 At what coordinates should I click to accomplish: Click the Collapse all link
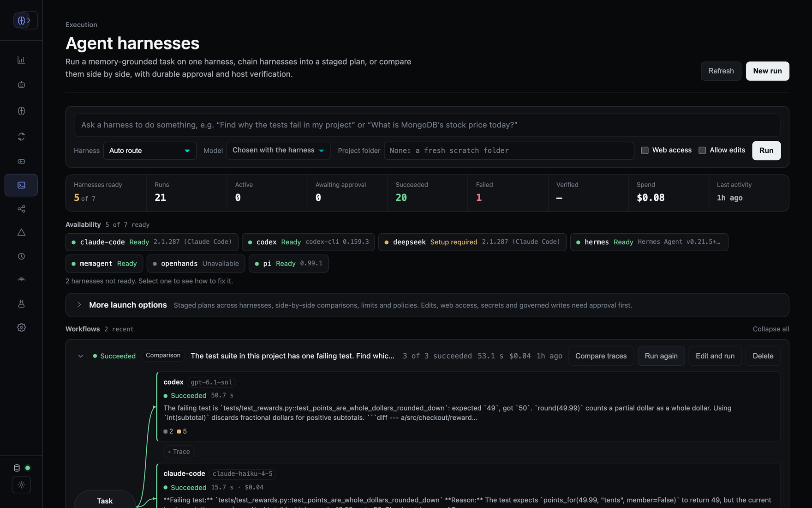point(771,329)
